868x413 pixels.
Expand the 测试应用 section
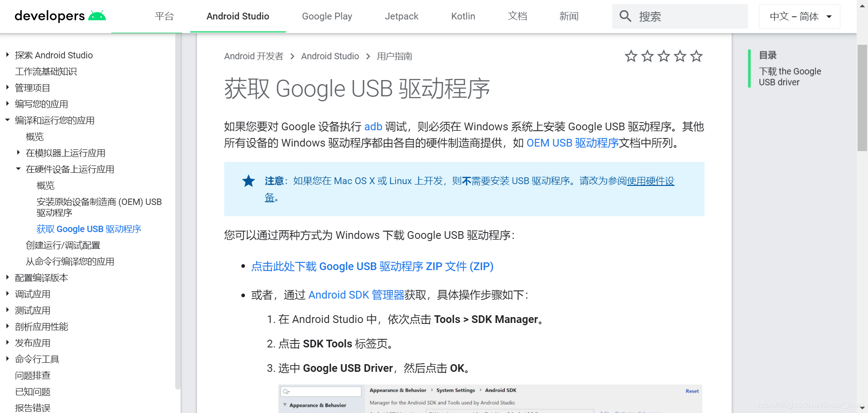point(7,310)
